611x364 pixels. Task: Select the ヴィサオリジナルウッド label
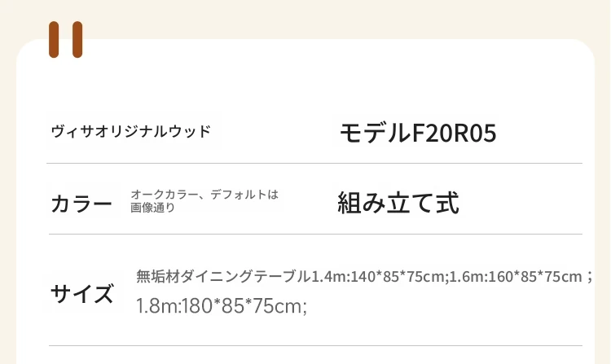131,131
